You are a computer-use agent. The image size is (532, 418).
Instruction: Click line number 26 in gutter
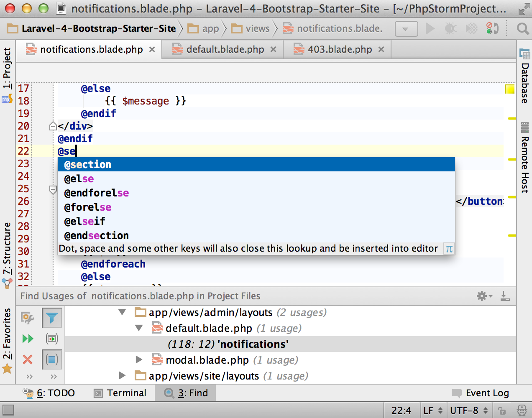[23, 201]
